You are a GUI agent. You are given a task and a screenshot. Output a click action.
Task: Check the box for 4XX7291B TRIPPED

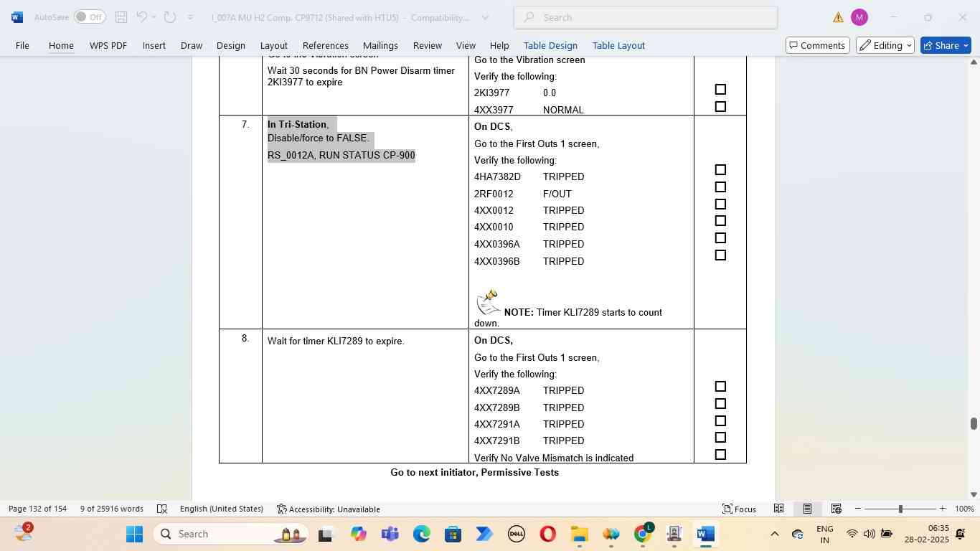pos(720,438)
